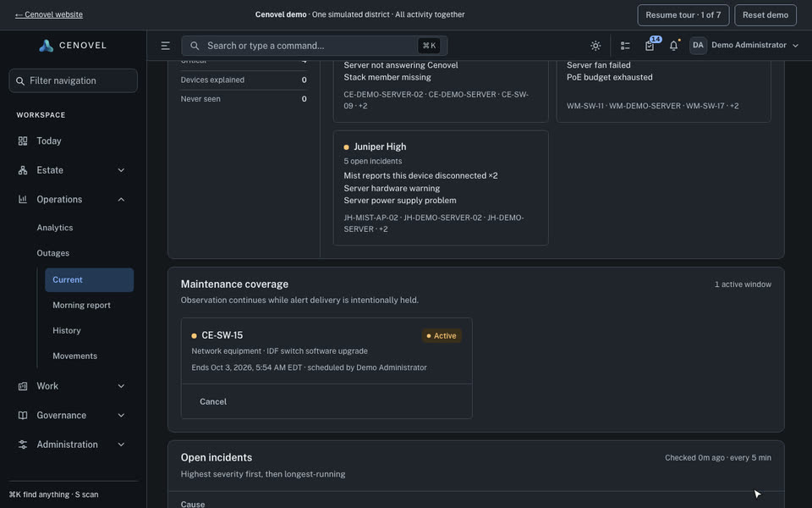Open the notifications bell icon

tap(674, 46)
